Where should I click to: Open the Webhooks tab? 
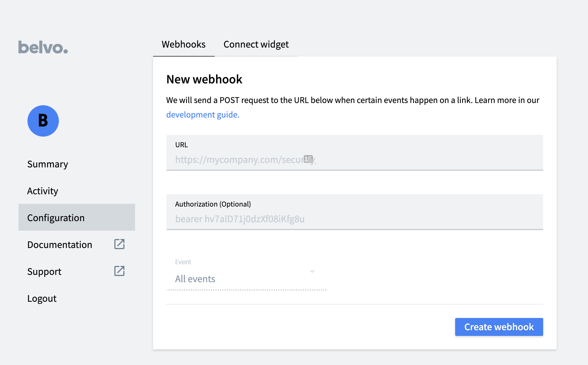tap(183, 44)
